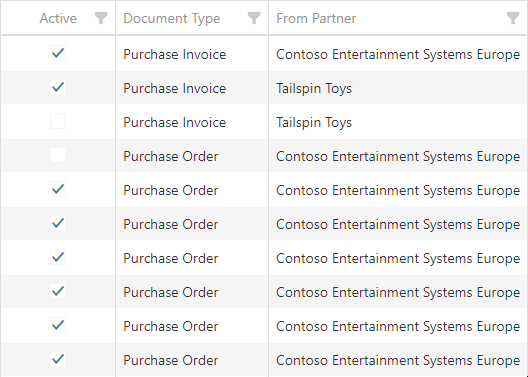The height and width of the screenshot is (377, 528).
Task: Toggle the Active checkbox in the last row
Action: 58,359
